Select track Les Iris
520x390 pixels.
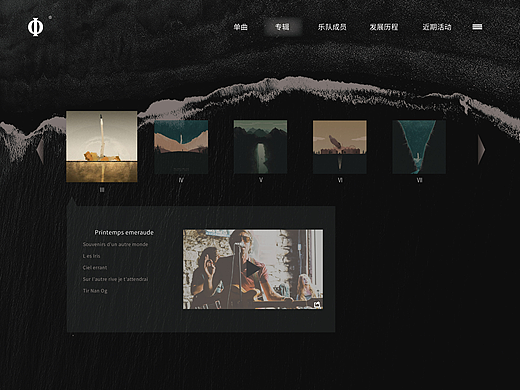(91, 256)
